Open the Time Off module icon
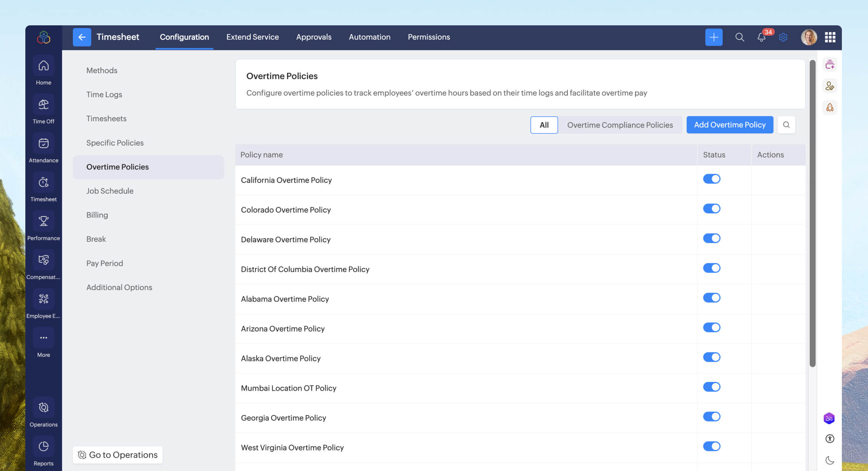Screen dimensions: 868x471 pyautogui.click(x=44, y=104)
